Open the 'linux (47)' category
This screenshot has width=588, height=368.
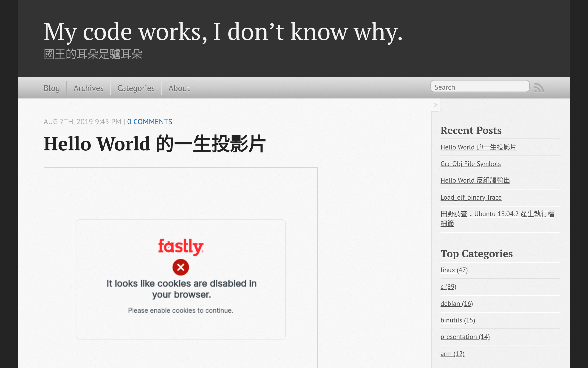point(454,270)
